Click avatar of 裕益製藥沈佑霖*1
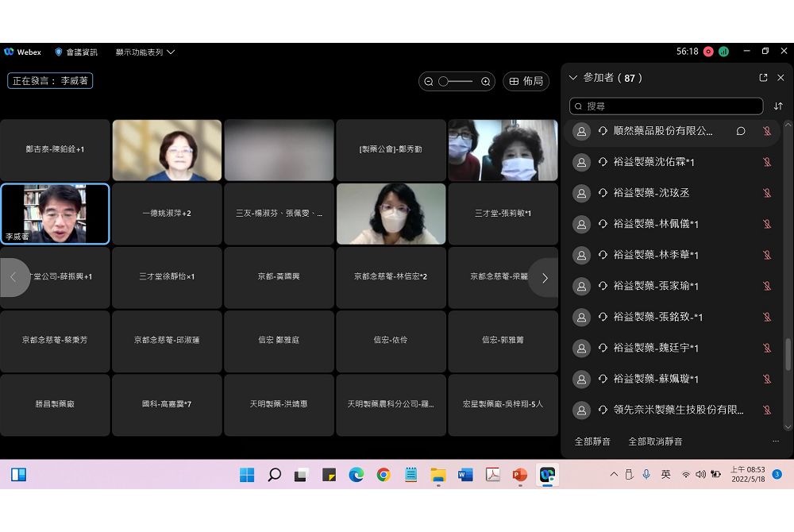 [581, 162]
